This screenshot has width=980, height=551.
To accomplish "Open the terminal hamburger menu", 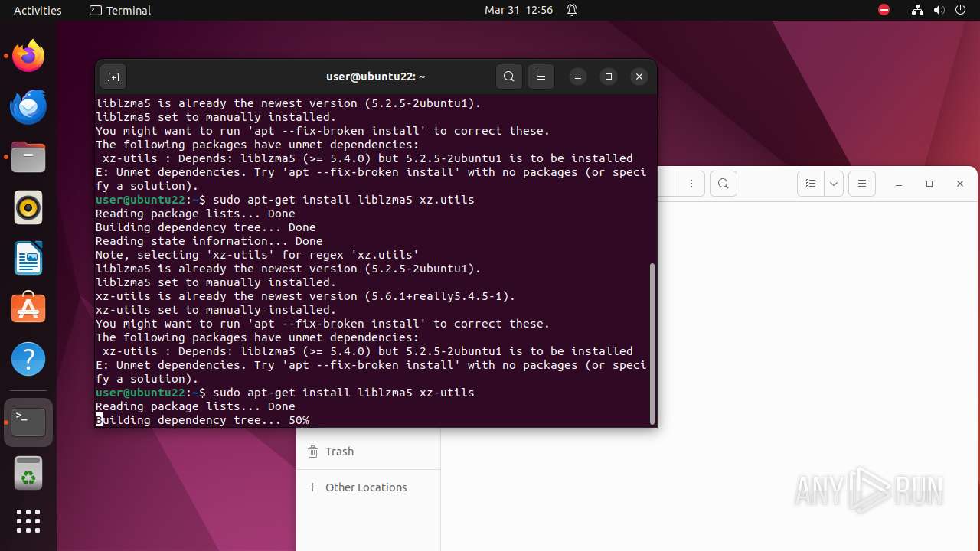I will (541, 77).
